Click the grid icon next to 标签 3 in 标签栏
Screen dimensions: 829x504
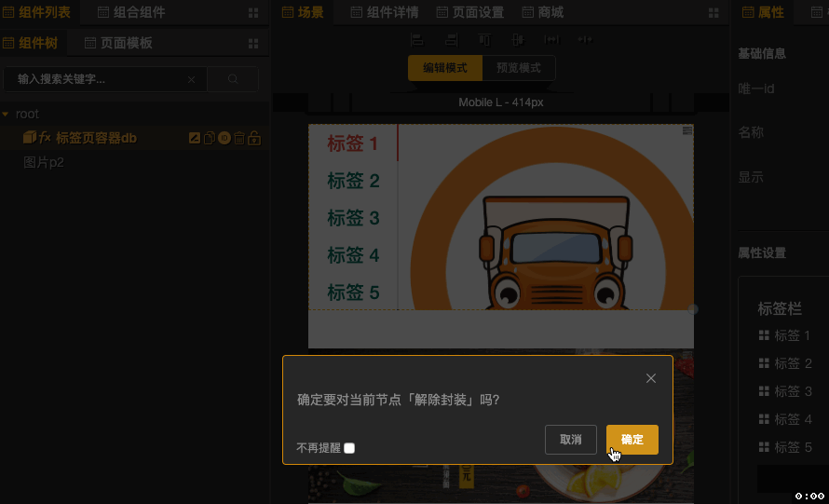[x=764, y=391]
